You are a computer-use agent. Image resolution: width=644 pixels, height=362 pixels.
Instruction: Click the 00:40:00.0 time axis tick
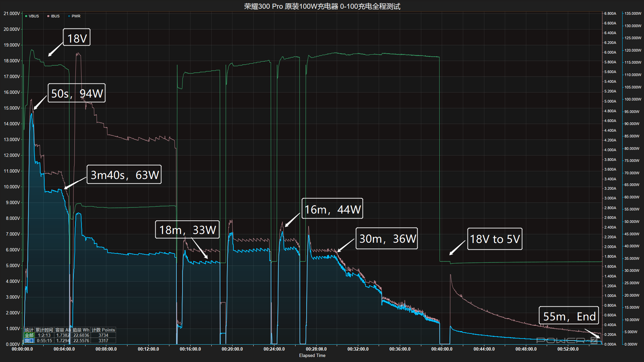pyautogui.click(x=442, y=349)
